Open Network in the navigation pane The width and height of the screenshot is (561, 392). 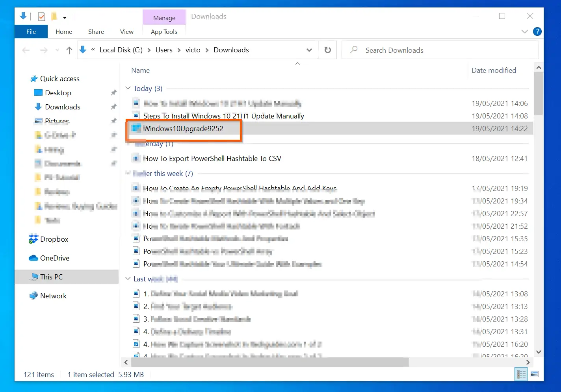(54, 296)
